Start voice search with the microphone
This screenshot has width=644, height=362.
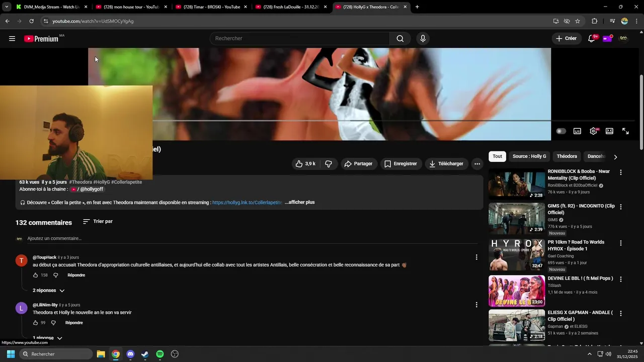423,39
